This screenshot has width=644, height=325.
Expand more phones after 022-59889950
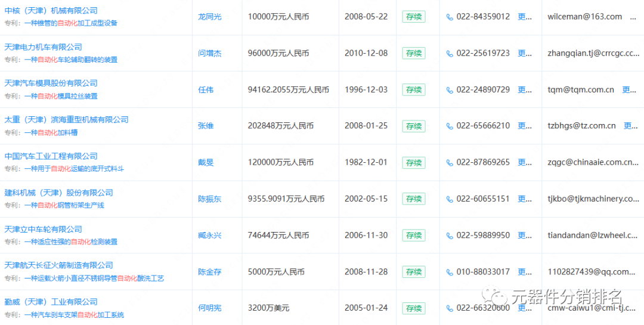pyautogui.click(x=524, y=236)
